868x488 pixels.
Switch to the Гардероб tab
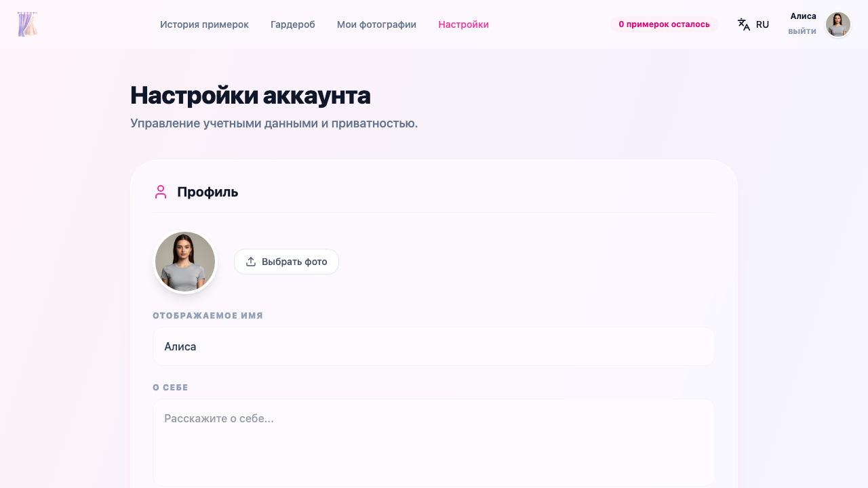coord(292,24)
